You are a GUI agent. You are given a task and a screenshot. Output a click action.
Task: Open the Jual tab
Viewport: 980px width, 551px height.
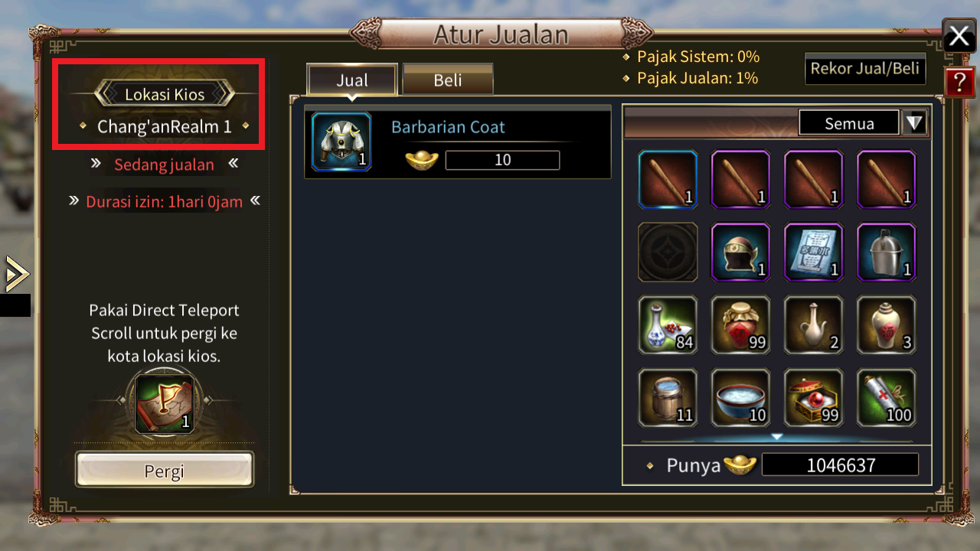click(352, 80)
